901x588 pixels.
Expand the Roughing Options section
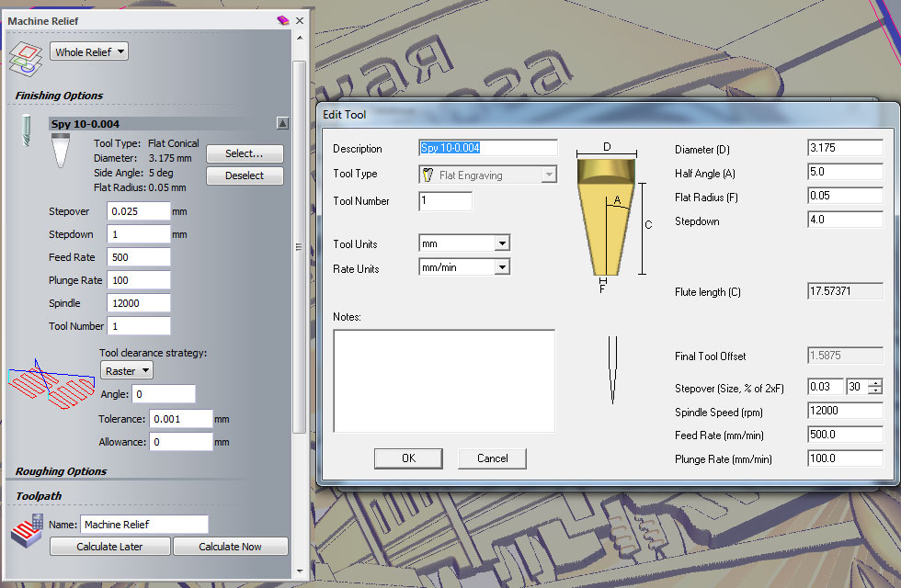pos(61,471)
